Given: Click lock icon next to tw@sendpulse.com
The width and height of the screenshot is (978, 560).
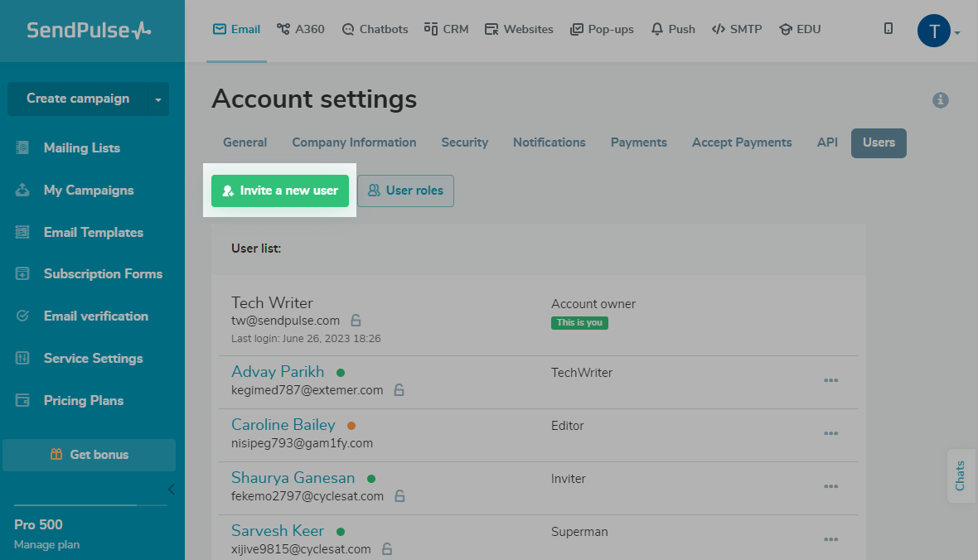Looking at the screenshot, I should click(x=356, y=321).
